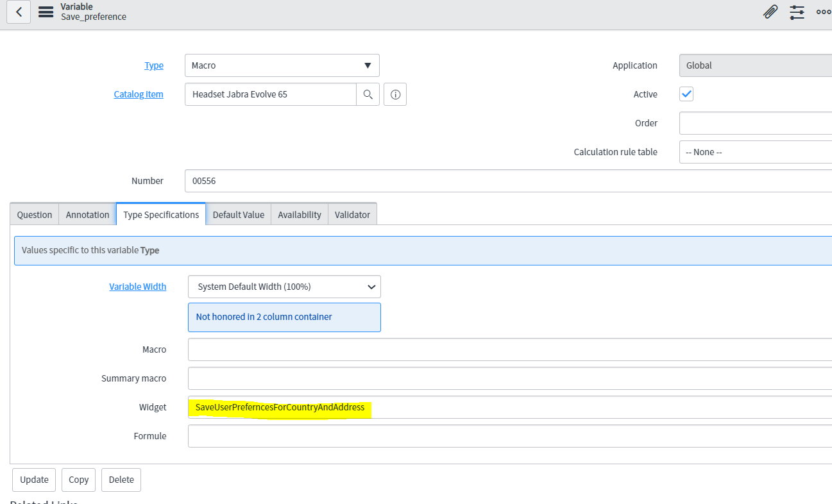Click the Catalog item info preview icon
The height and width of the screenshot is (504, 832).
(x=395, y=94)
